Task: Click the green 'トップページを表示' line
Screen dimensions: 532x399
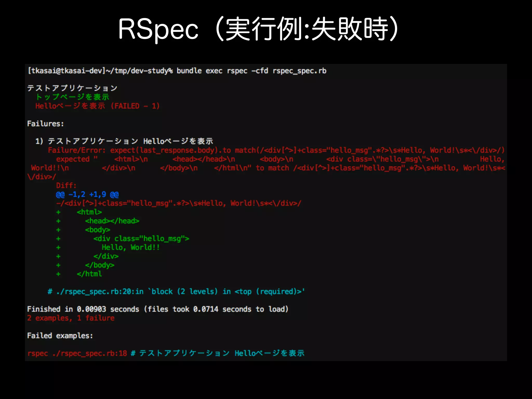Action: pos(72,97)
